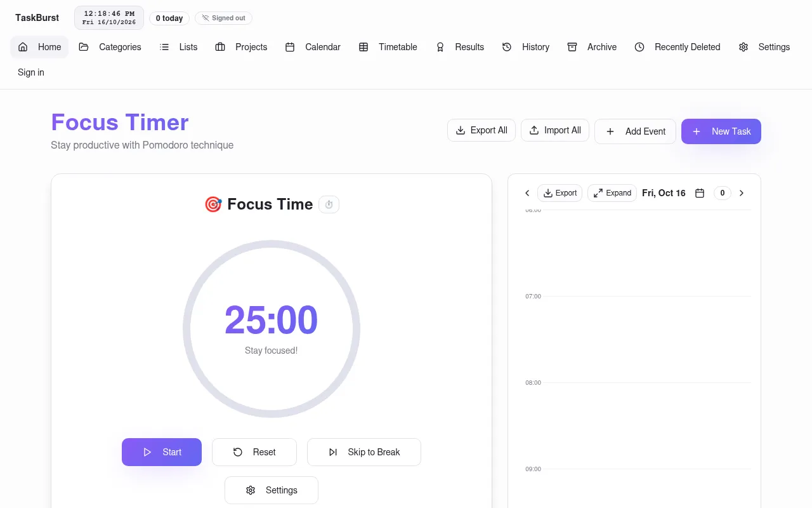View the Results page

[459, 47]
